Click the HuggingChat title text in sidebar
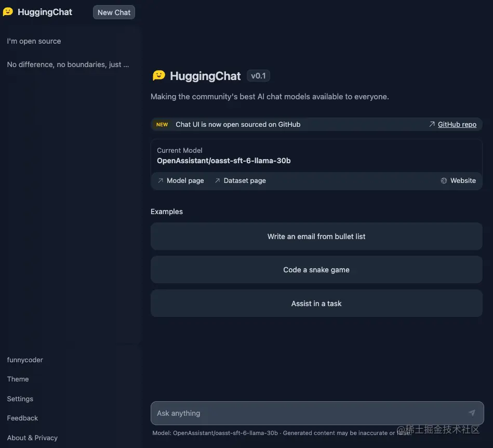 pyautogui.click(x=45, y=12)
